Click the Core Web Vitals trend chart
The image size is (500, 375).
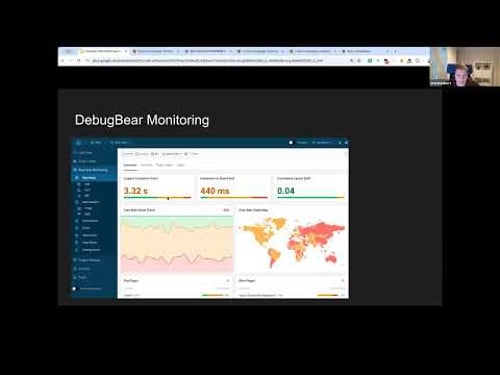click(177, 244)
